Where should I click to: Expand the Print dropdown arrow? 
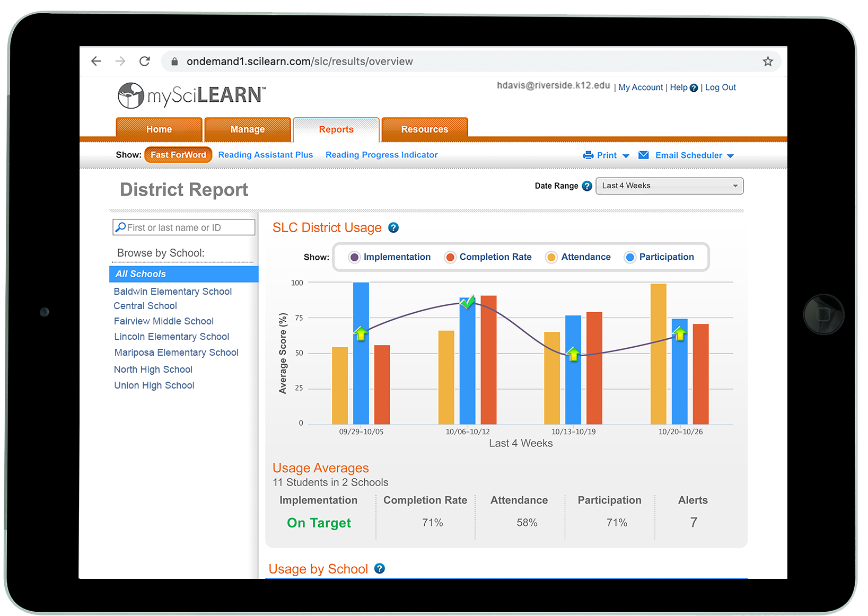point(626,156)
